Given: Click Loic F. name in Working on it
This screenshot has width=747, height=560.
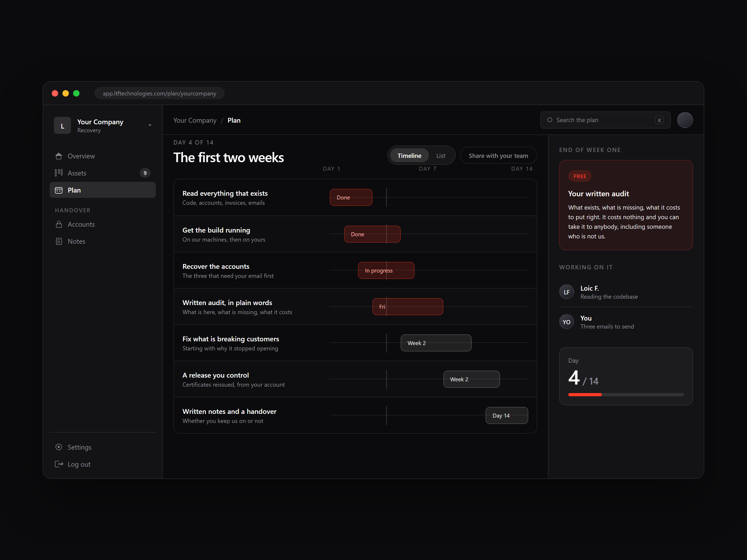Looking at the screenshot, I should pyautogui.click(x=589, y=288).
